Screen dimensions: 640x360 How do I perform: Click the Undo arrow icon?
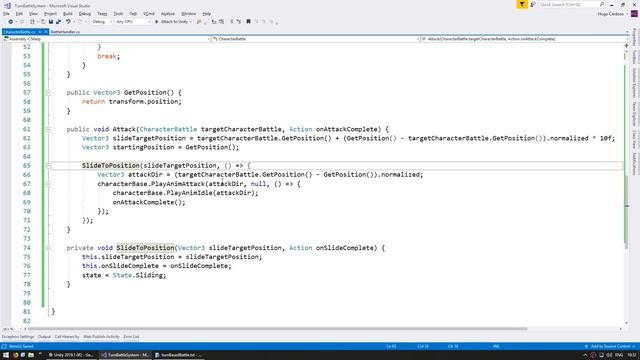pos(68,22)
